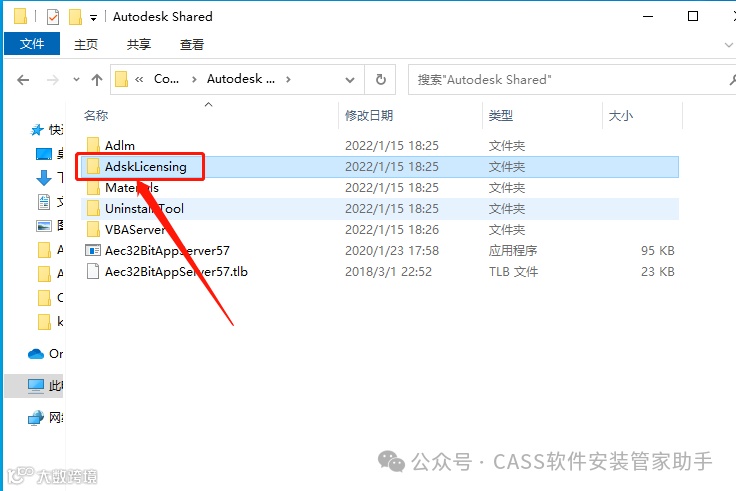Switch to the 共享 tab
The image size is (736, 491).
click(x=139, y=45)
